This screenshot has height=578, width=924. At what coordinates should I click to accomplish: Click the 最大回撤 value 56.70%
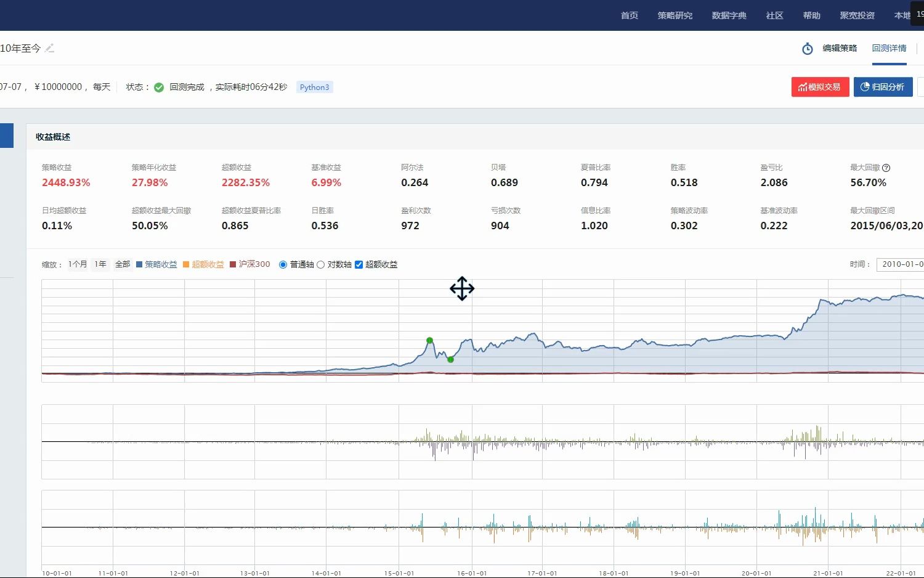point(868,183)
